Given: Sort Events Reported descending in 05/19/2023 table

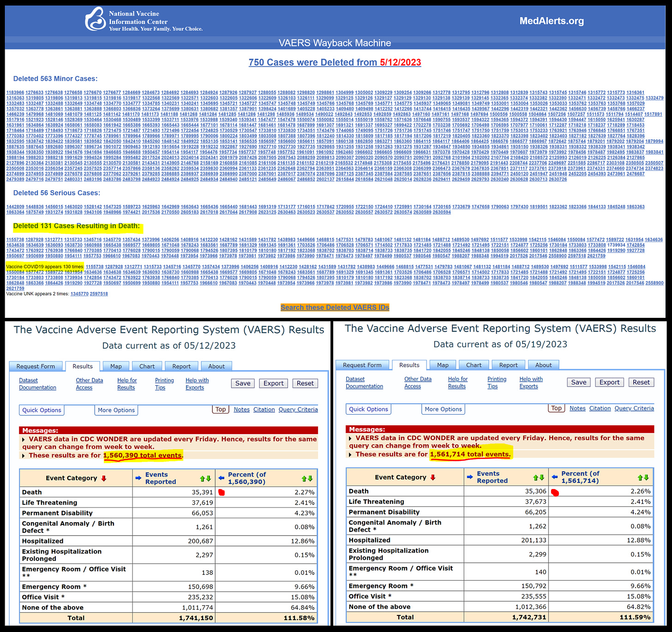Looking at the screenshot, I should coord(542,477).
